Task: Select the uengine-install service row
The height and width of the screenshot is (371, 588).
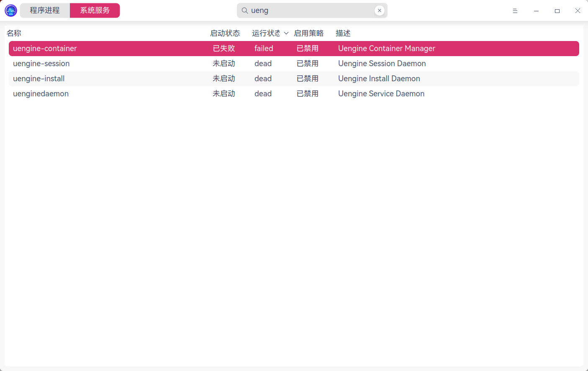Action: [167, 78]
